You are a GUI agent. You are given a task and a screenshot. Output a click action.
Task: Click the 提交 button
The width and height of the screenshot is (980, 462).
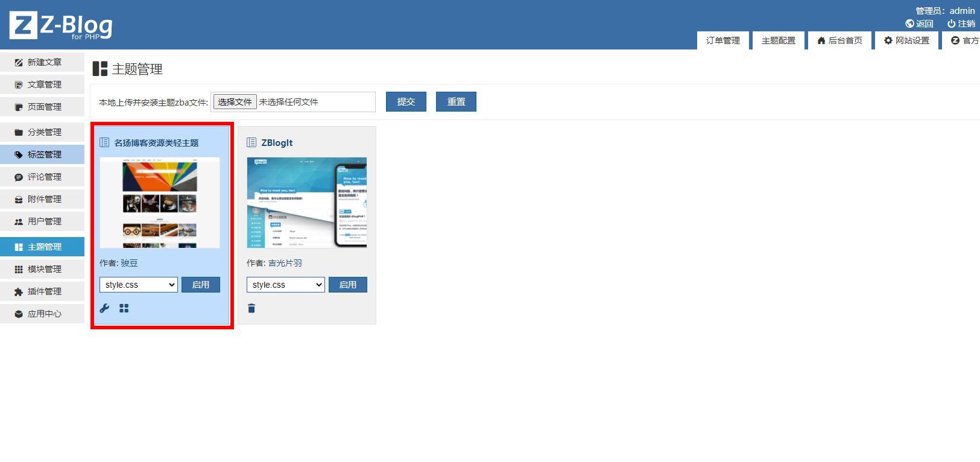406,101
